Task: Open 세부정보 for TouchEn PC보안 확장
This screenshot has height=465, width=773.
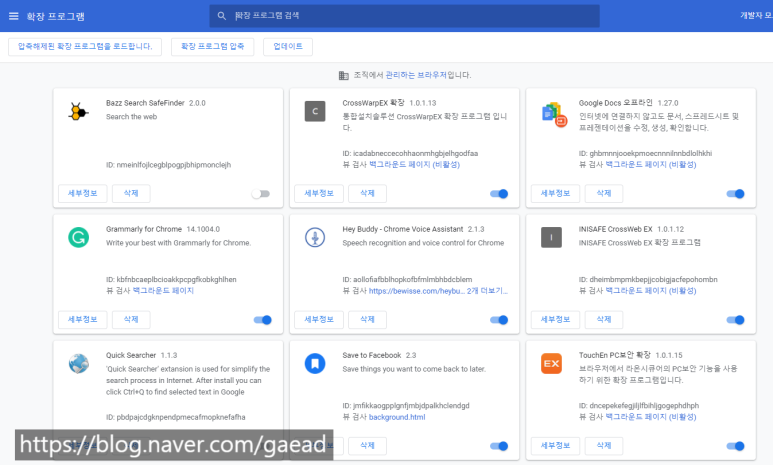Action: tap(555, 446)
